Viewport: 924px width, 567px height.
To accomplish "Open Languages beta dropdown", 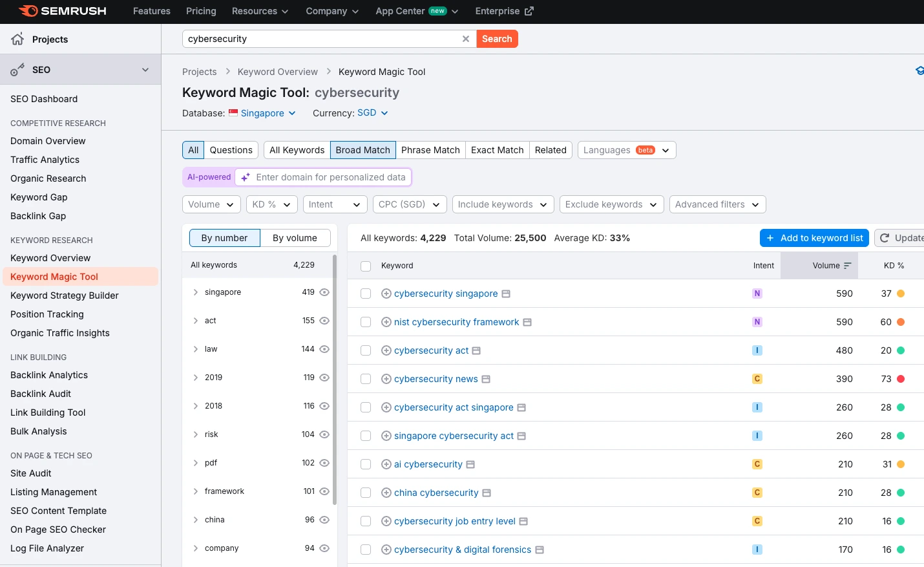I will pos(627,150).
